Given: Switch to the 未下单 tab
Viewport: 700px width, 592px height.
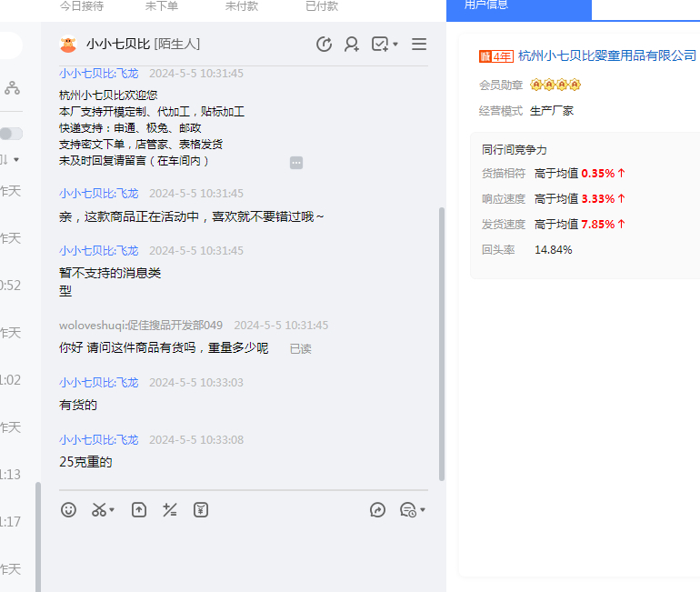Looking at the screenshot, I should click(x=161, y=6).
